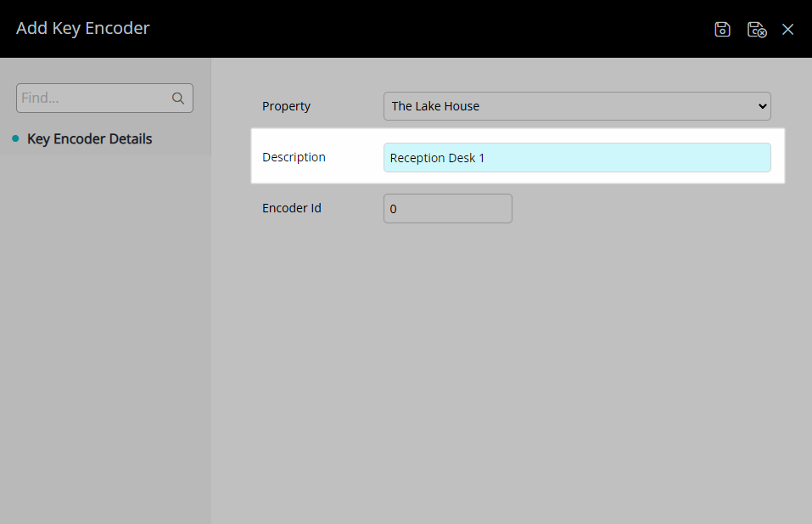Click the Description label text
The width and height of the screenshot is (812, 524).
[294, 157]
